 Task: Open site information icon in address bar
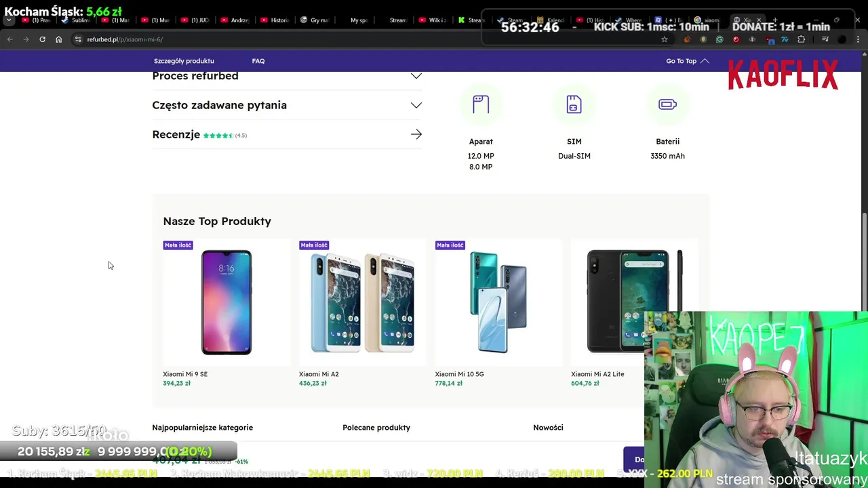pos(79,39)
